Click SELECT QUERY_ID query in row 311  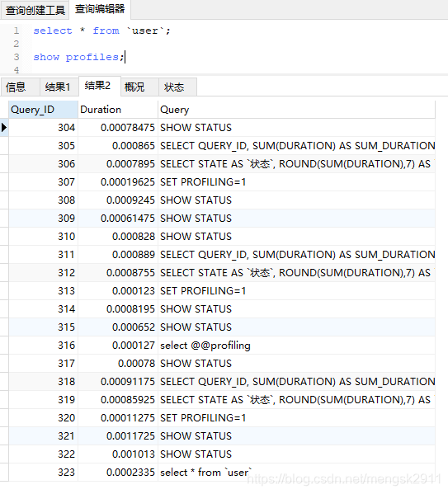click(x=296, y=255)
